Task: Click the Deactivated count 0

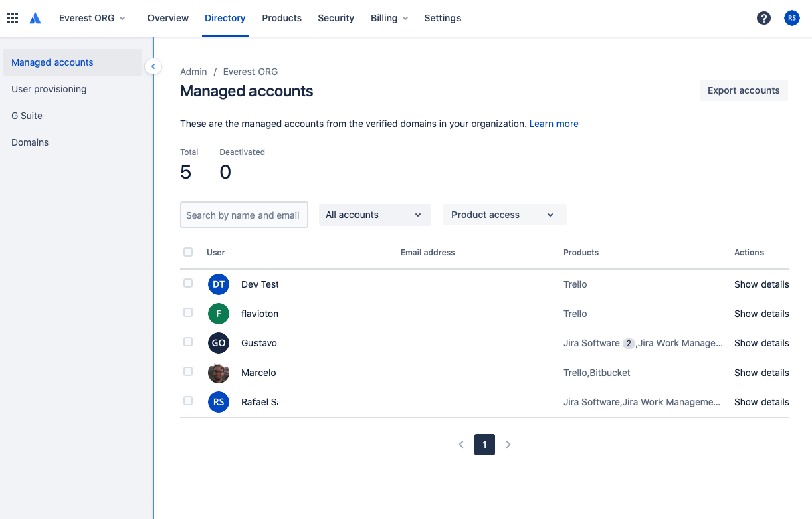Action: 225,172
